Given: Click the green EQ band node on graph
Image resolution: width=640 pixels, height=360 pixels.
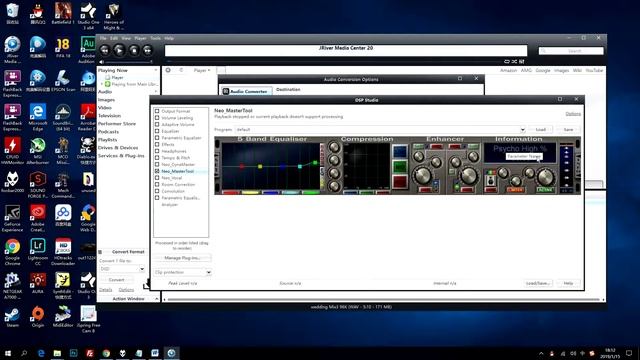Looking at the screenshot, I should tap(315, 163).
